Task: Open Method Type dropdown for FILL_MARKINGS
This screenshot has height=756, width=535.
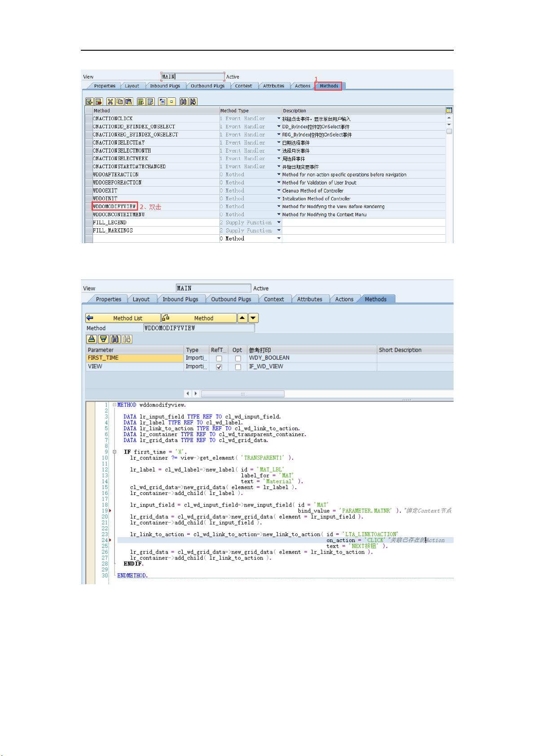Action: pyautogui.click(x=279, y=231)
